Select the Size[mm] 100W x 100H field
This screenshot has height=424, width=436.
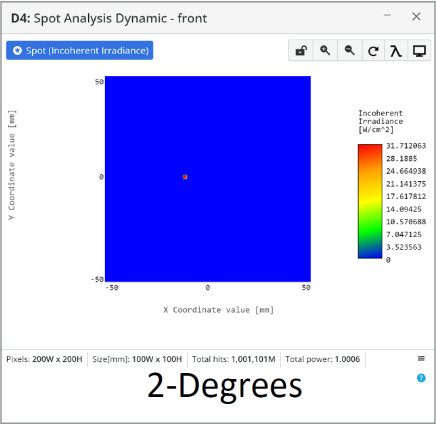click(x=137, y=359)
